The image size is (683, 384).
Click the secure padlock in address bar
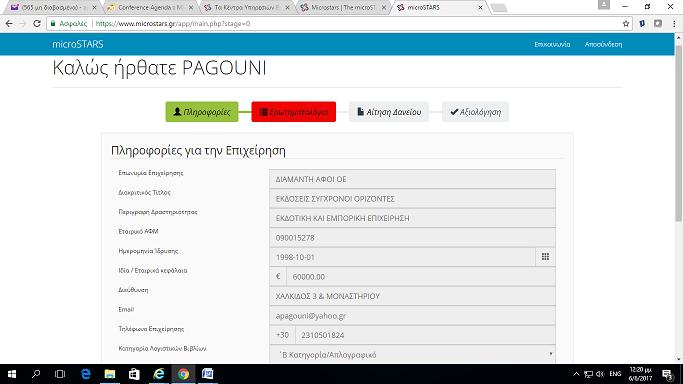tap(53, 24)
